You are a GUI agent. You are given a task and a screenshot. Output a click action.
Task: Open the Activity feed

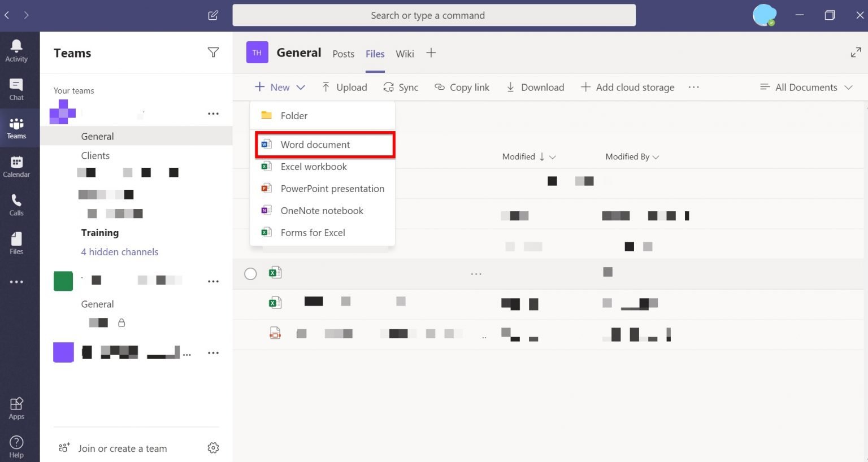(x=16, y=51)
